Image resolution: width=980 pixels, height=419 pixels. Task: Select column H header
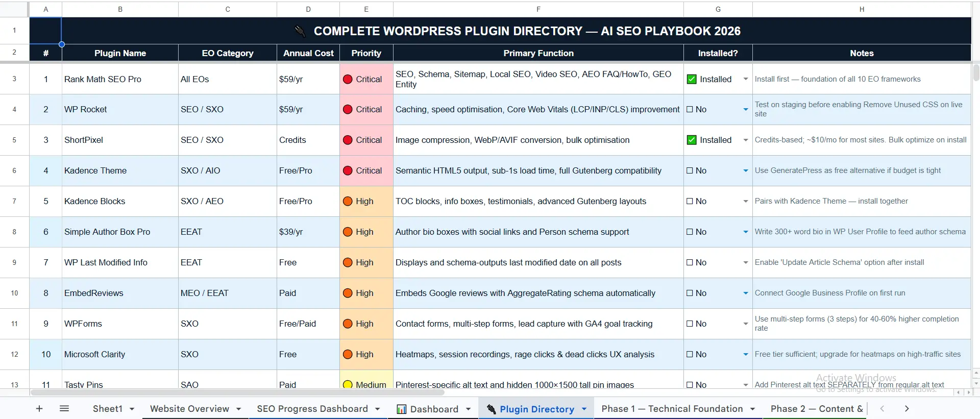click(862, 9)
